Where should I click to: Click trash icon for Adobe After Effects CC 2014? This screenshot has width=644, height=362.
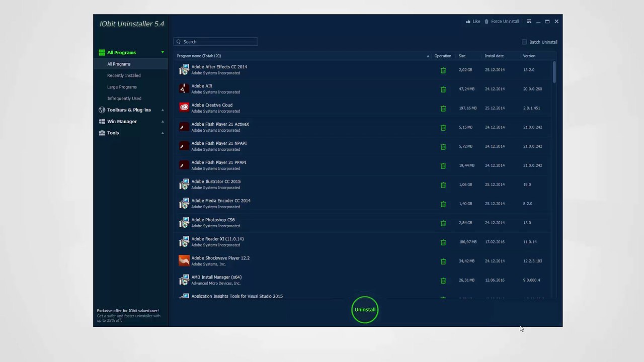tap(443, 70)
